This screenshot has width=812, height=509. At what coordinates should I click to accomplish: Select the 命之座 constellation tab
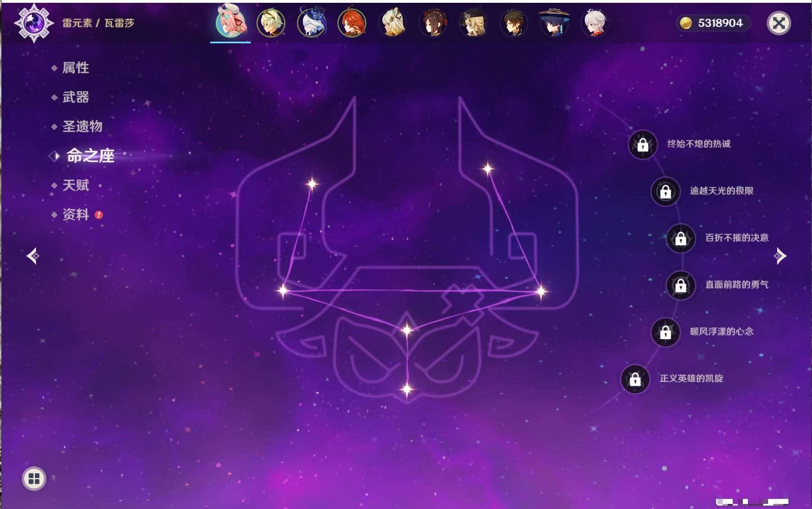tap(90, 156)
